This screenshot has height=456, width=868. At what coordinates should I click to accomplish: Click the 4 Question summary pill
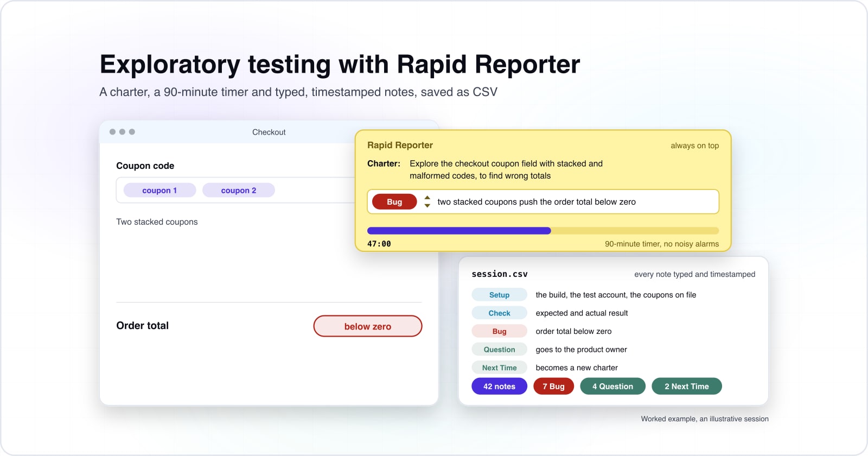(613, 387)
